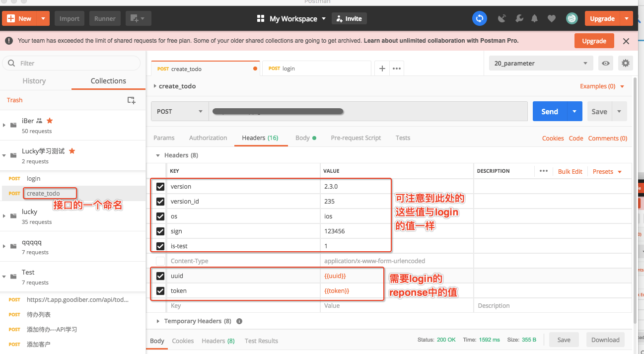Click the sync status icon

(x=479, y=19)
